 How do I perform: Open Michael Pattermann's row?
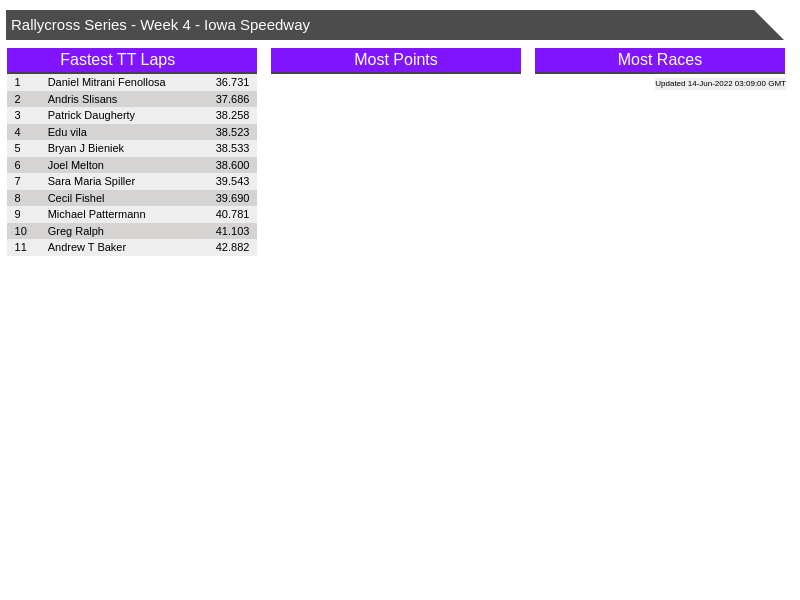click(x=96, y=214)
